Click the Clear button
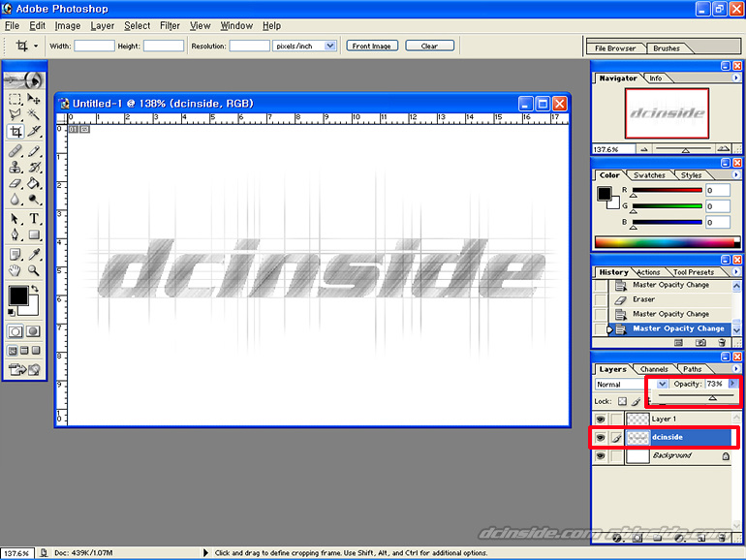The height and width of the screenshot is (560, 746). point(429,46)
